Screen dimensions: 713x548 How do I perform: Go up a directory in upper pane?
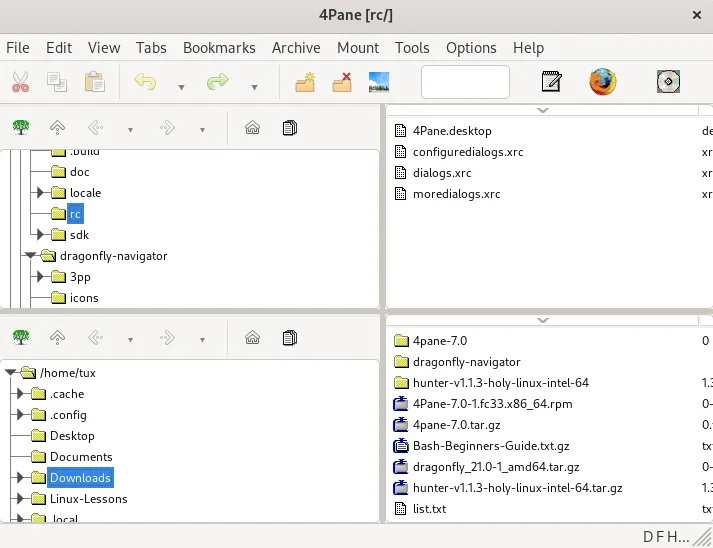coord(57,128)
